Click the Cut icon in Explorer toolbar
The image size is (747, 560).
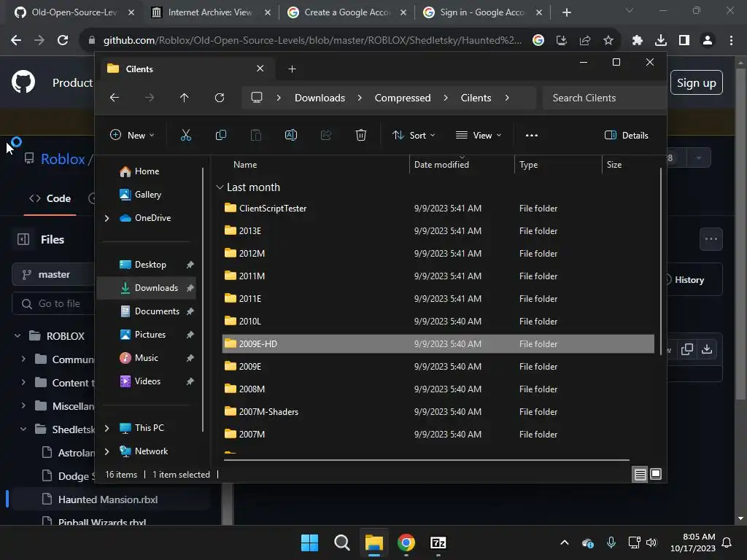point(186,135)
